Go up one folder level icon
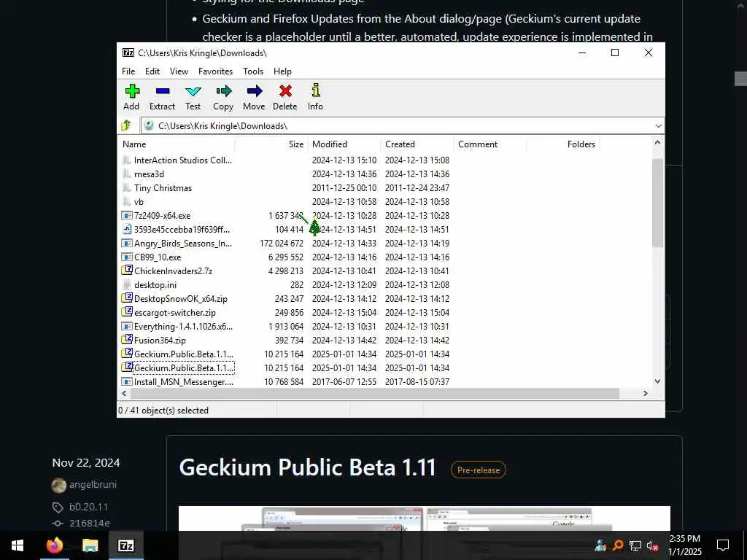The width and height of the screenshot is (747, 560). 126,125
